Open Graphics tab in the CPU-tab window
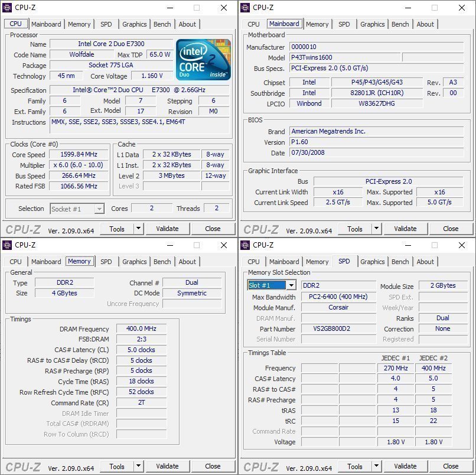The height and width of the screenshot is (475, 476). [134, 24]
